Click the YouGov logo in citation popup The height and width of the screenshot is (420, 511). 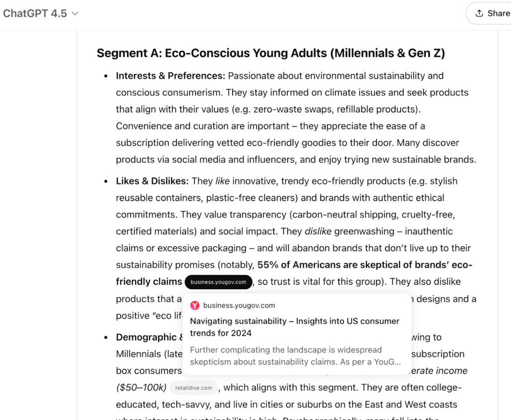point(195,305)
